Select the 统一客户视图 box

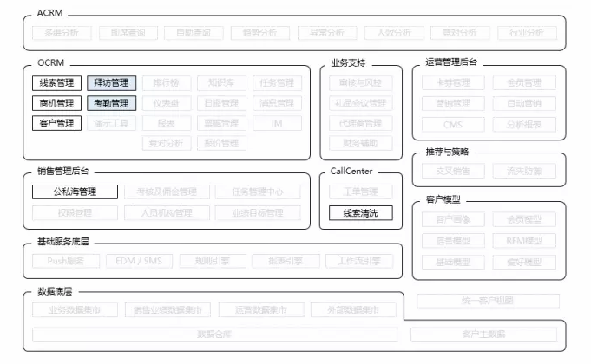coord(489,301)
